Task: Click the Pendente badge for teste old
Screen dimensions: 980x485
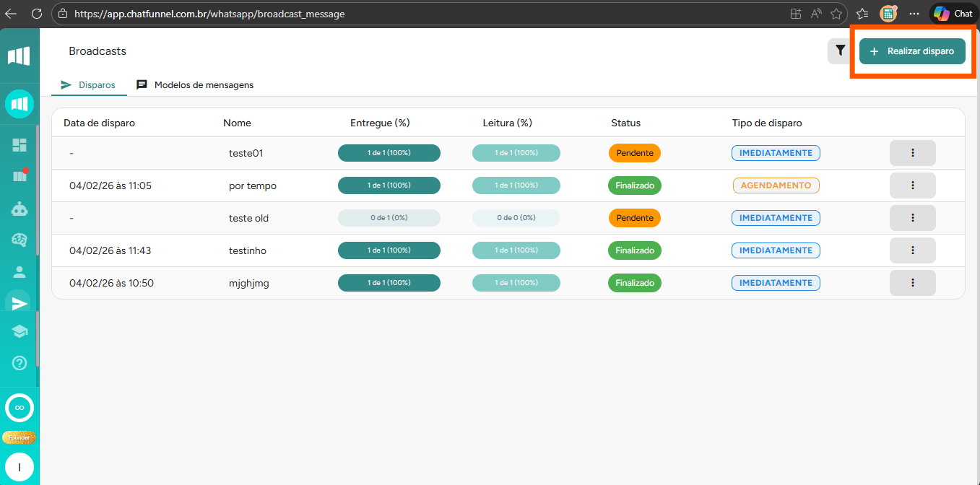Action: coord(635,218)
